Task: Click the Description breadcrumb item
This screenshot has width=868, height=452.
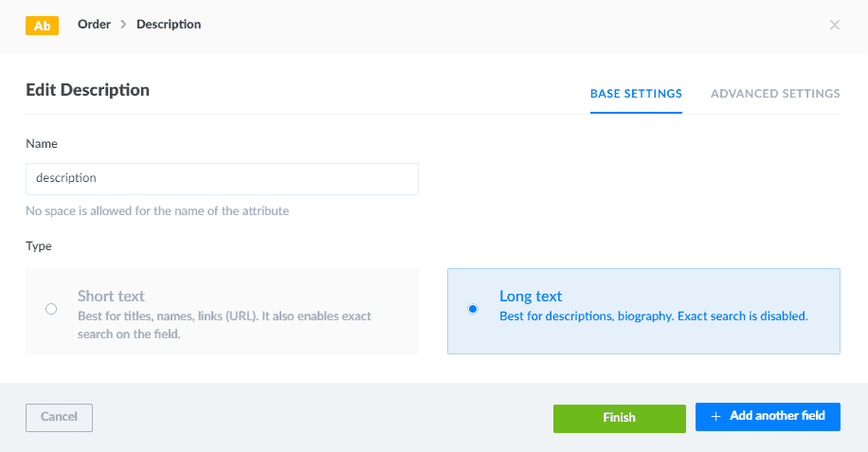Action: pyautogui.click(x=169, y=25)
